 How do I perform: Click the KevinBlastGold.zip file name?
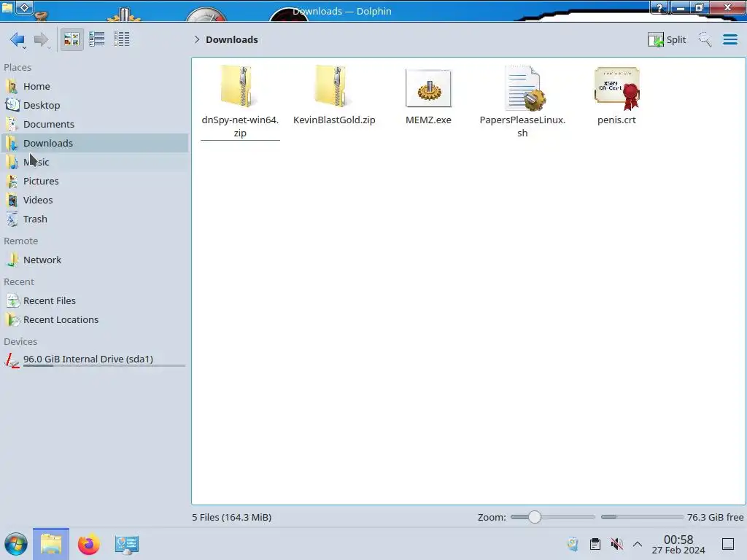334,120
